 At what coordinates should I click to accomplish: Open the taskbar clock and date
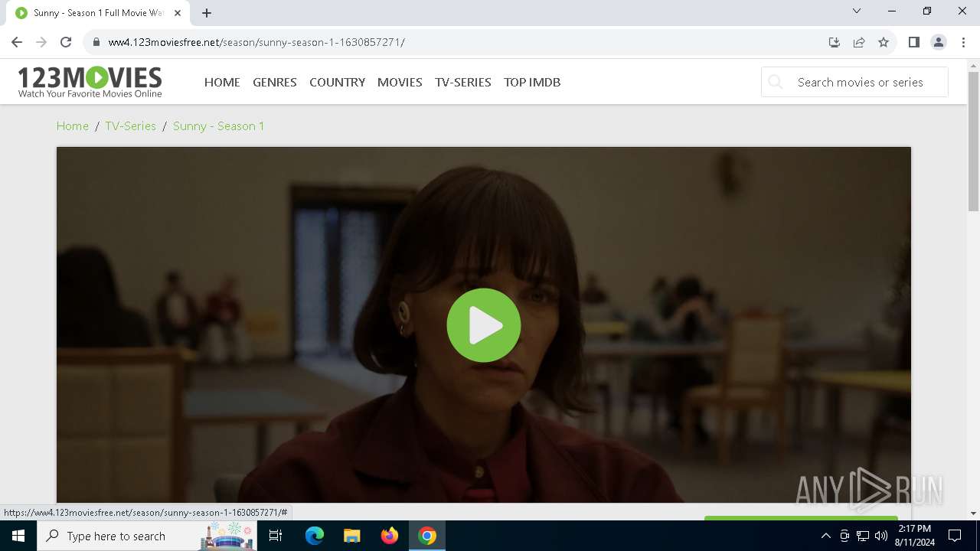[915, 536]
